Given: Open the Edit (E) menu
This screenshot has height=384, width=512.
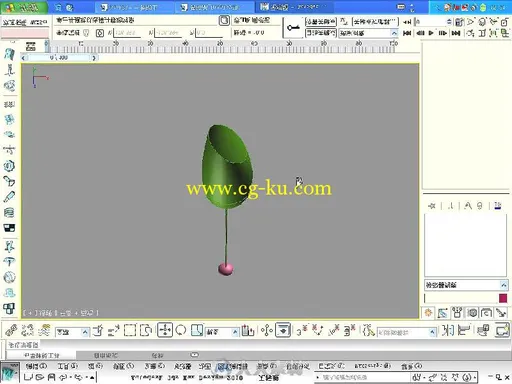Looking at the screenshot, I should point(36,366).
